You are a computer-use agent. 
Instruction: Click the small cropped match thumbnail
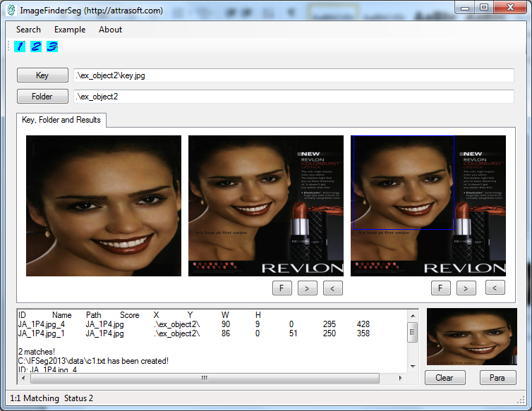(x=472, y=336)
